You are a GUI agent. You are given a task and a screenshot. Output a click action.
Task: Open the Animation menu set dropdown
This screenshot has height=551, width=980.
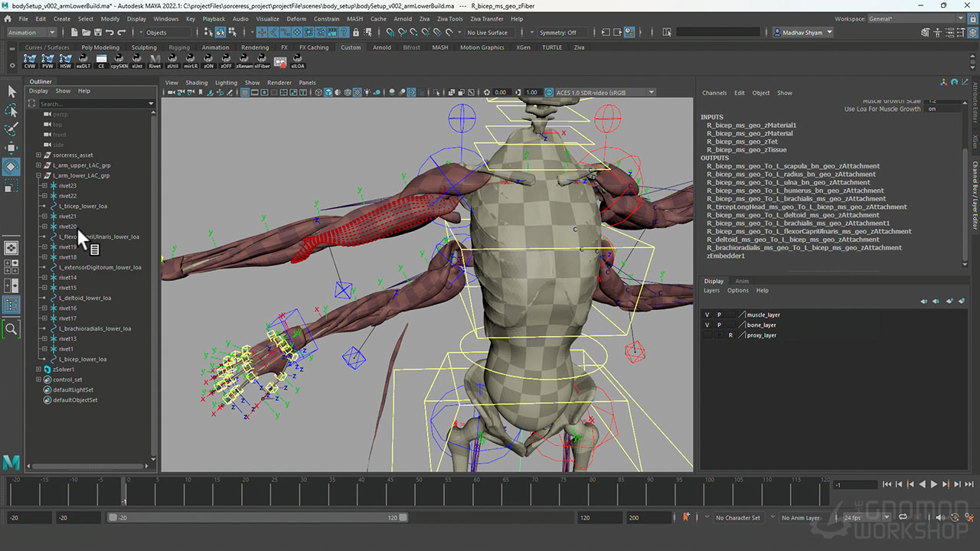point(31,32)
